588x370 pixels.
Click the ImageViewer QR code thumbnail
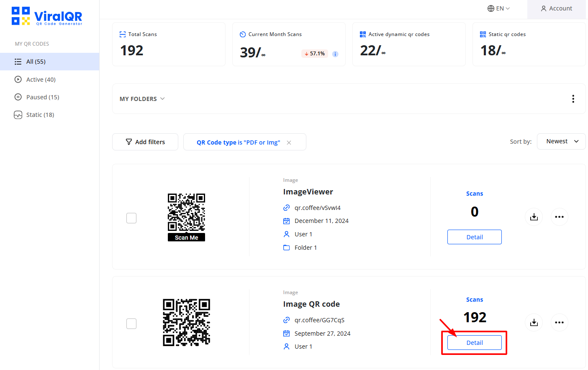[x=186, y=217]
